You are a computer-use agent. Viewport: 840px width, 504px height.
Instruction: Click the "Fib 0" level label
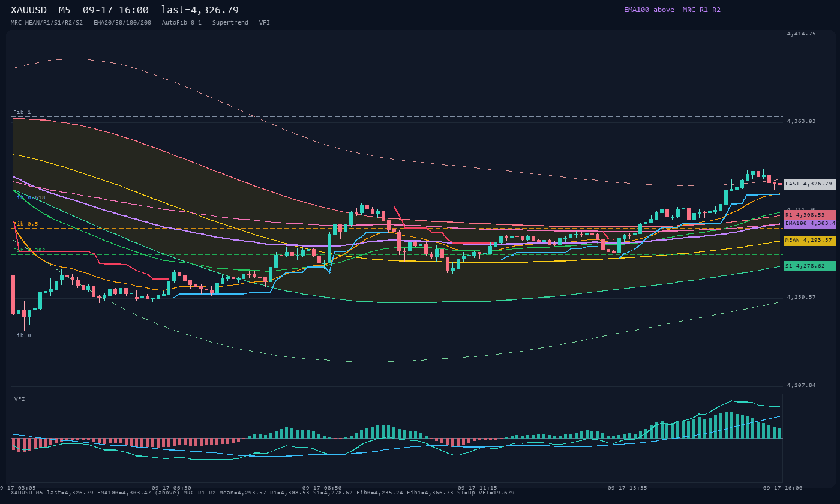coord(22,335)
